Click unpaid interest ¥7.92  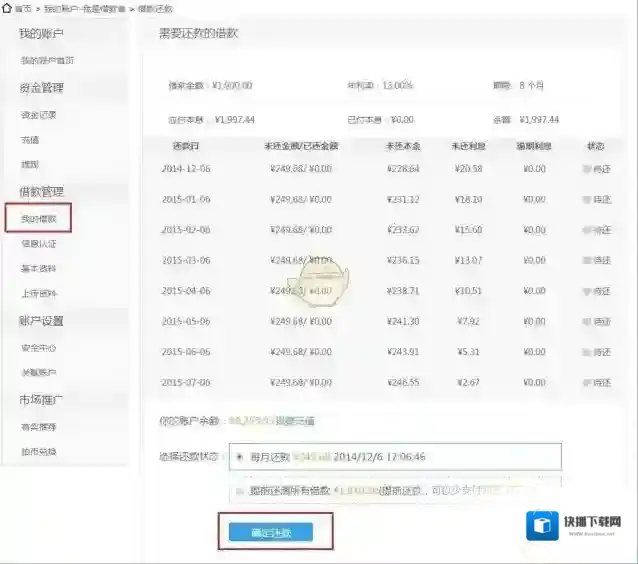(x=468, y=321)
